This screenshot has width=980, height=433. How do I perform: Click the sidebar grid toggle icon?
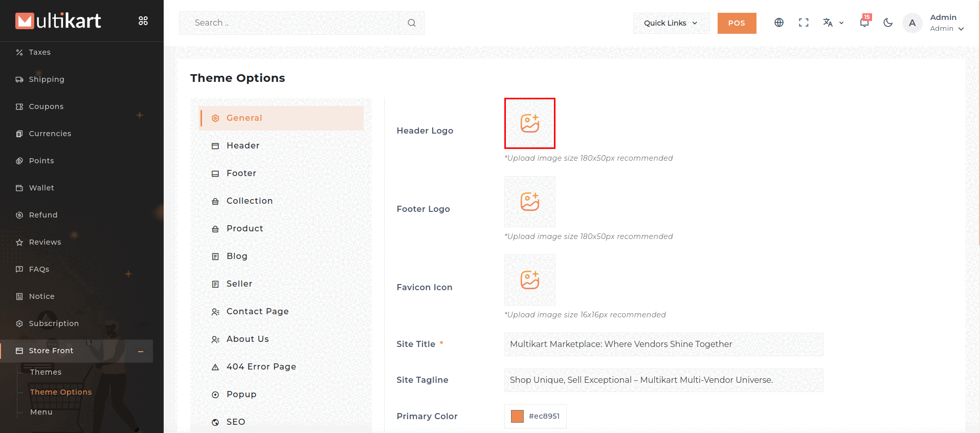[143, 21]
